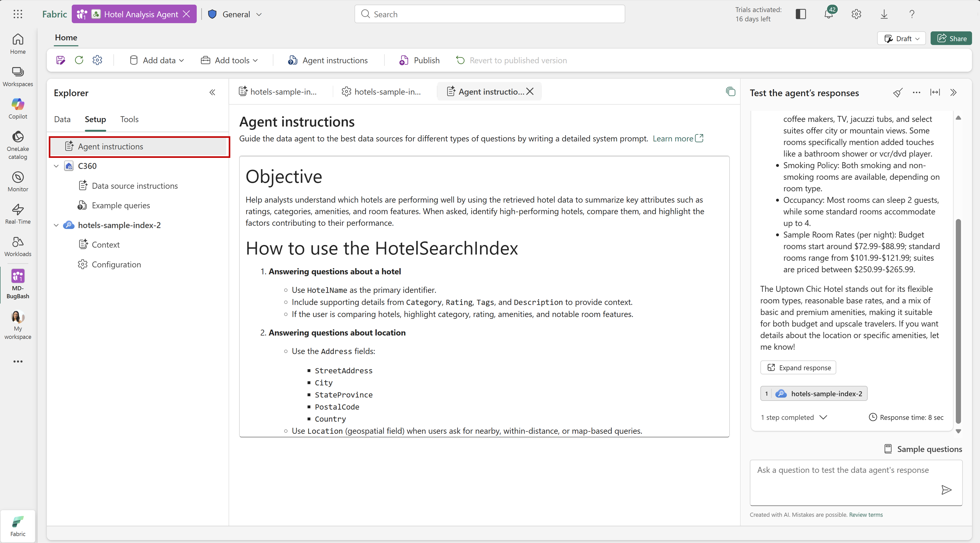This screenshot has width=980, height=543.
Task: Open the global settings gear in the header
Action: 856,14
